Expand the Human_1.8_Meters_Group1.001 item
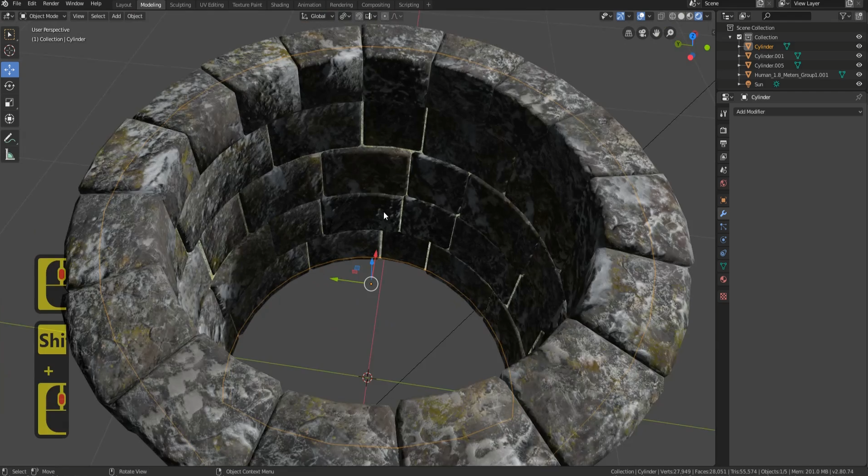This screenshot has width=868, height=476. (x=738, y=75)
